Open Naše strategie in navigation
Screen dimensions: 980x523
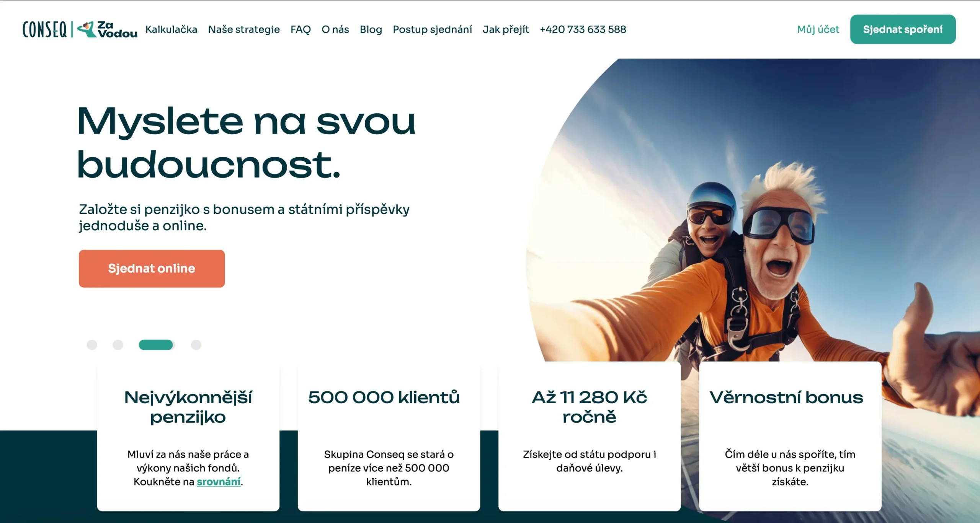coord(244,29)
